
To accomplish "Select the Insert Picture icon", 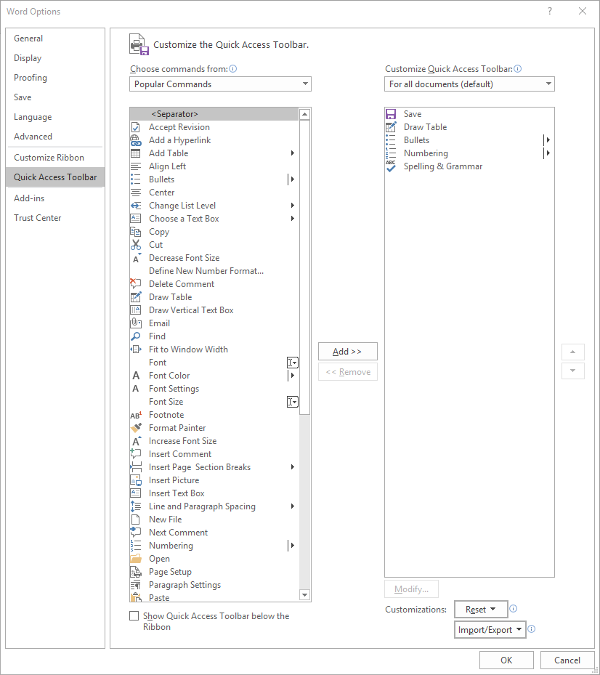I will coord(136,480).
